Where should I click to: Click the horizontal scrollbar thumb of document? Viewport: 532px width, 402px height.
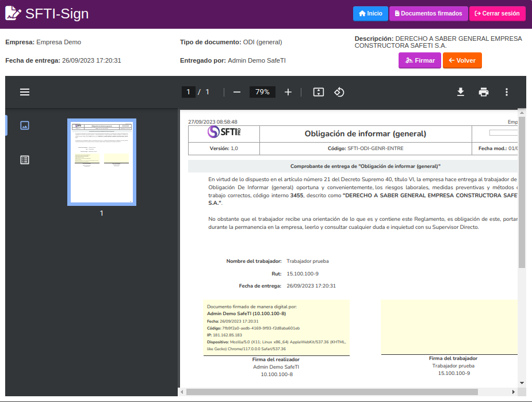[332, 392]
